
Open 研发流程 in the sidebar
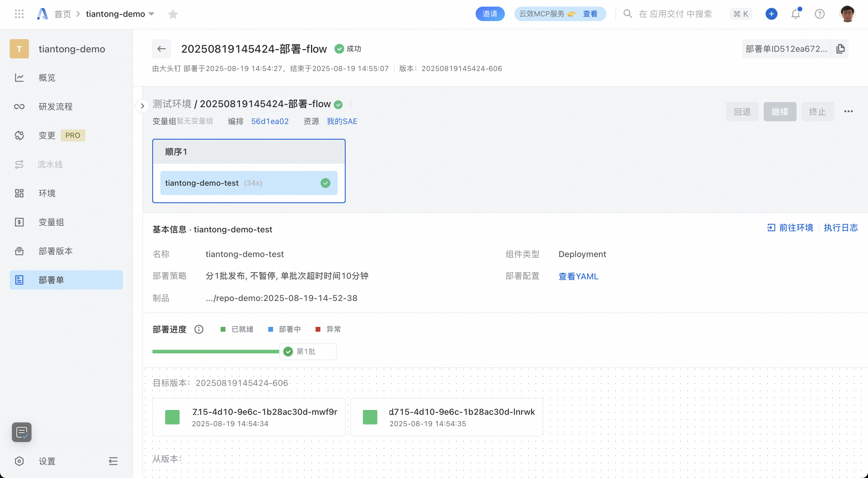[55, 107]
